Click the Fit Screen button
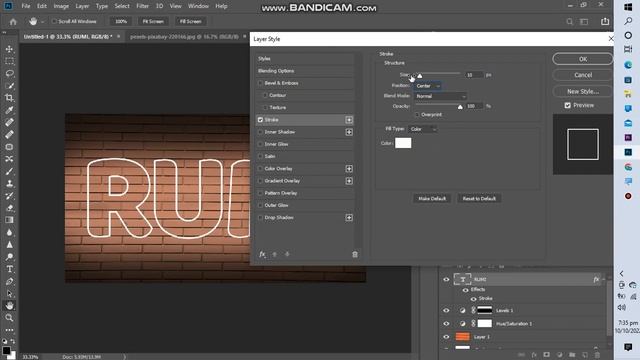 [x=153, y=22]
